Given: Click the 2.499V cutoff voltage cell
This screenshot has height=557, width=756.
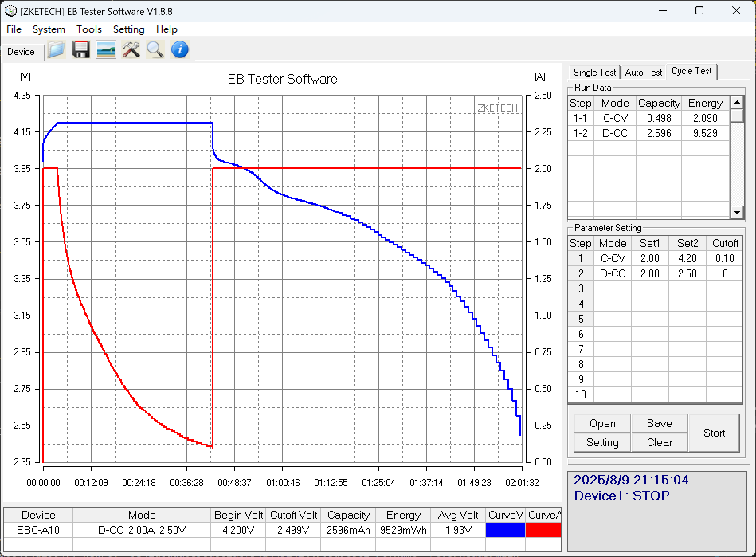Looking at the screenshot, I should pos(294,530).
